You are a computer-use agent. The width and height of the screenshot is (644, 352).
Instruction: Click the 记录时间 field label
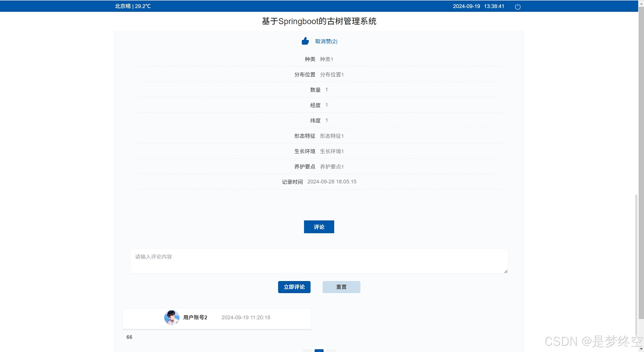point(292,182)
